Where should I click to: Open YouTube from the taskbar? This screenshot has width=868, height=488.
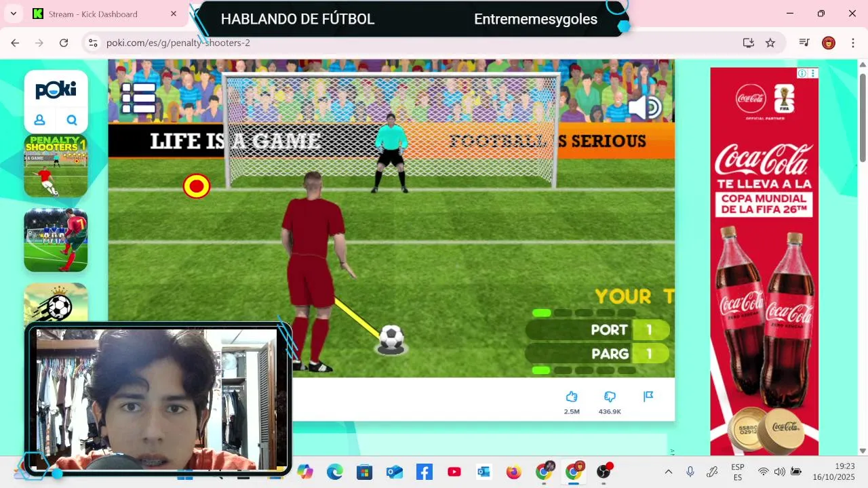click(454, 472)
